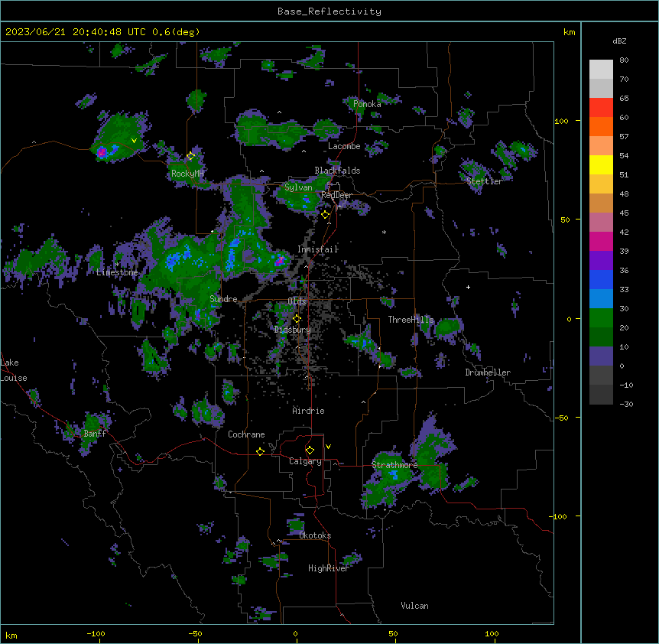
Task: Click the yellow V marker in northwest storm cell
Action: click(134, 141)
